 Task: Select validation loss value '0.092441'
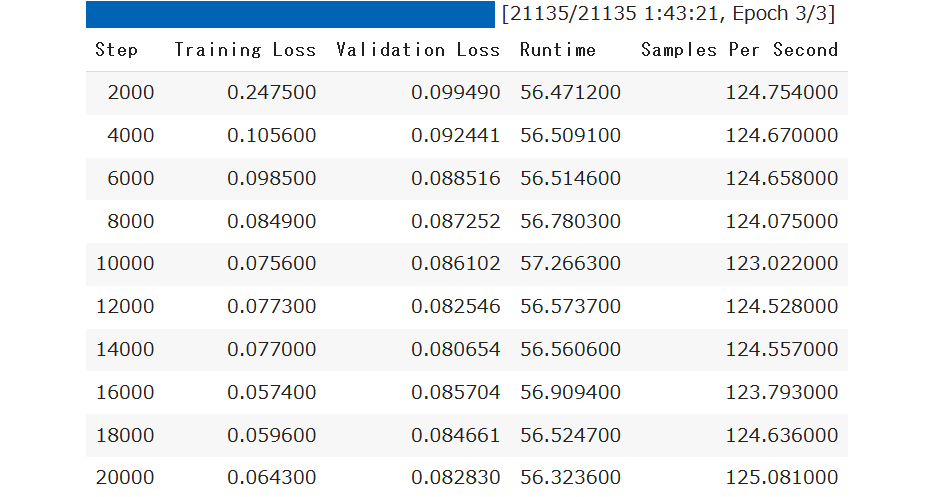point(456,135)
